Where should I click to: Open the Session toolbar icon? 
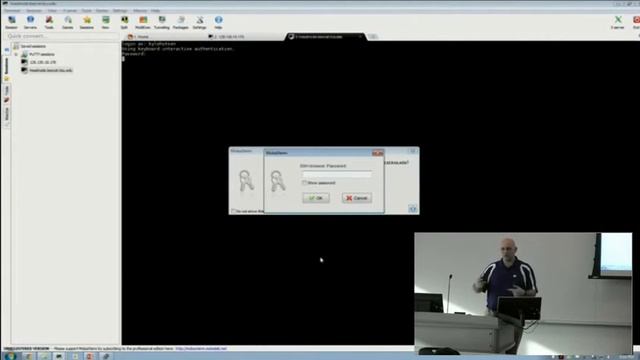[x=11, y=22]
